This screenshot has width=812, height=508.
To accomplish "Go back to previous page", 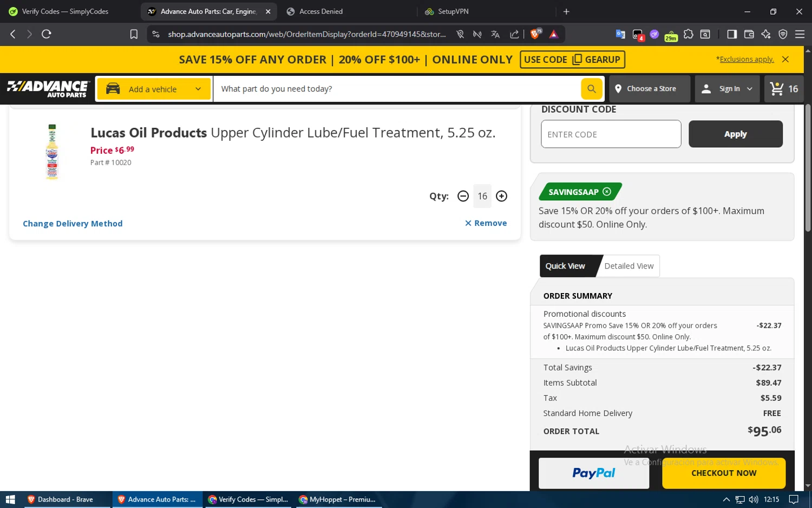I will pos(13,34).
